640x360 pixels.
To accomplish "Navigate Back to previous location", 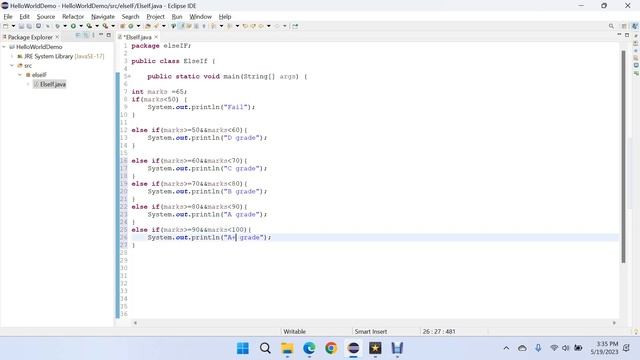I will (x=261, y=26).
